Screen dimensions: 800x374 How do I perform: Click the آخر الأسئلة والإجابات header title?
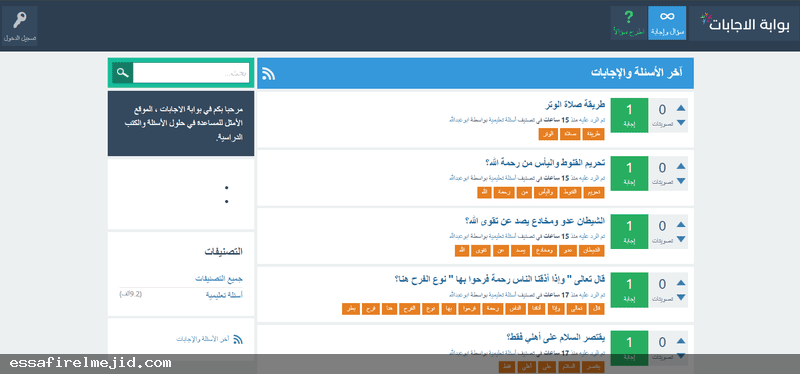pyautogui.click(x=636, y=72)
